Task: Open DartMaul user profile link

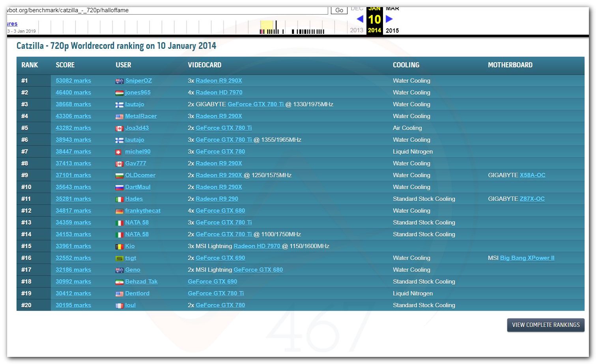Action: click(x=138, y=187)
